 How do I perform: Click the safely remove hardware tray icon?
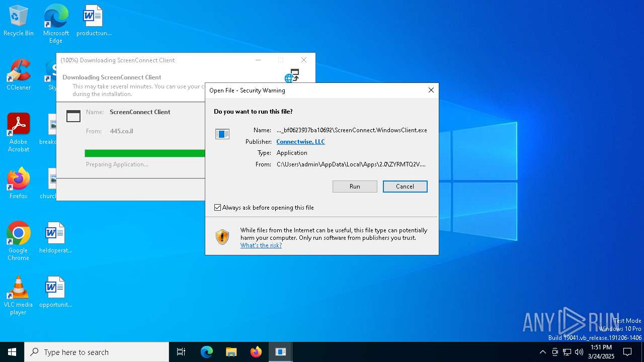click(555, 352)
